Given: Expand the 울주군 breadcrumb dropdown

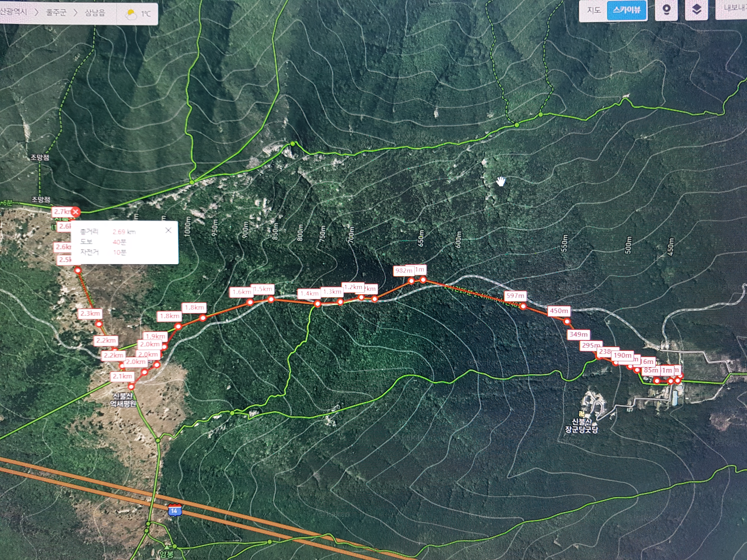Looking at the screenshot, I should pyautogui.click(x=56, y=13).
